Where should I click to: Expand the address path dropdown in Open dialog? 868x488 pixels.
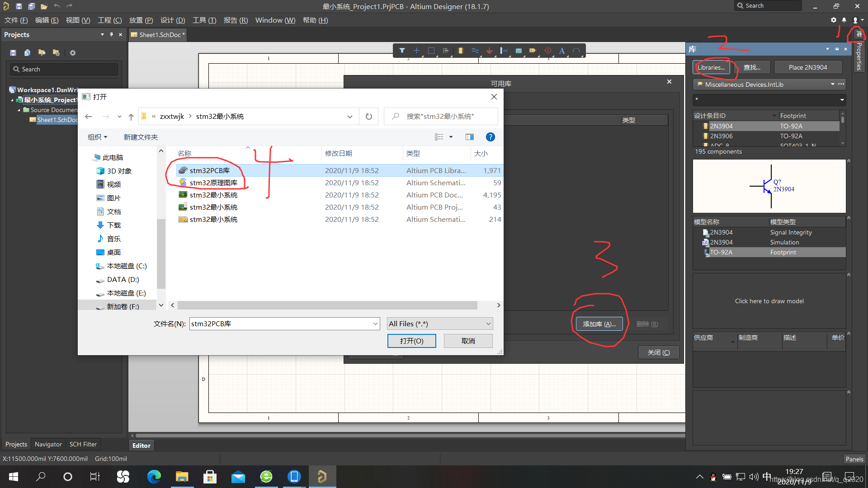click(350, 117)
